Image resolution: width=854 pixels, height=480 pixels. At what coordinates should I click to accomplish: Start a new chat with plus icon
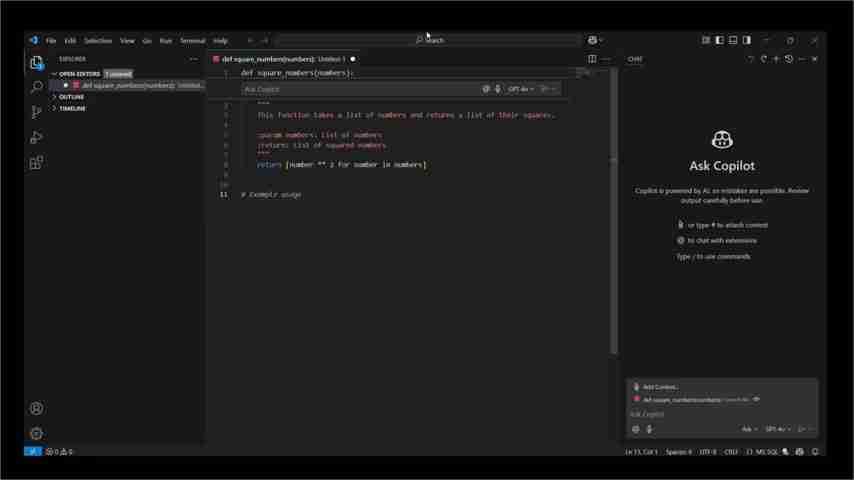(776, 59)
